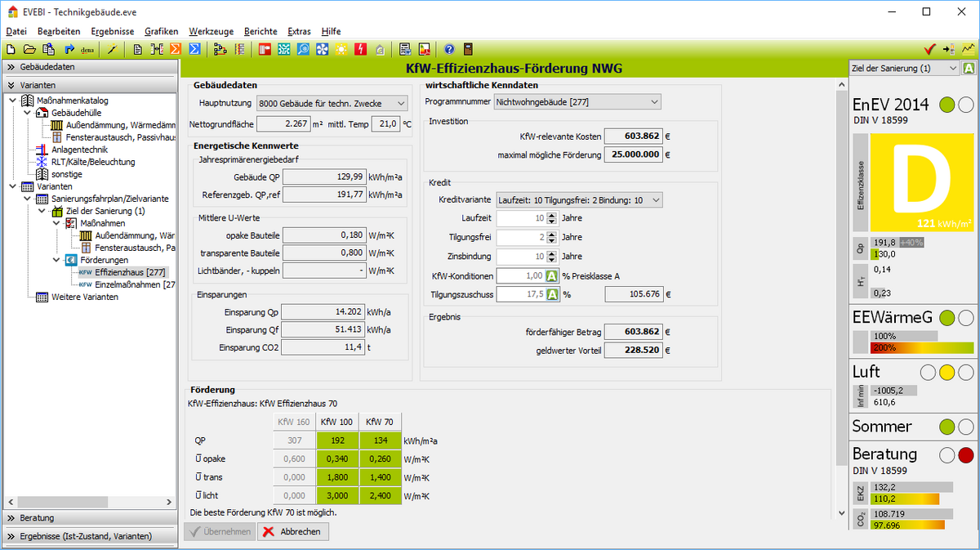This screenshot has height=550, width=980.
Task: Click the Tilgungsfrei stepper arrows
Action: click(553, 237)
